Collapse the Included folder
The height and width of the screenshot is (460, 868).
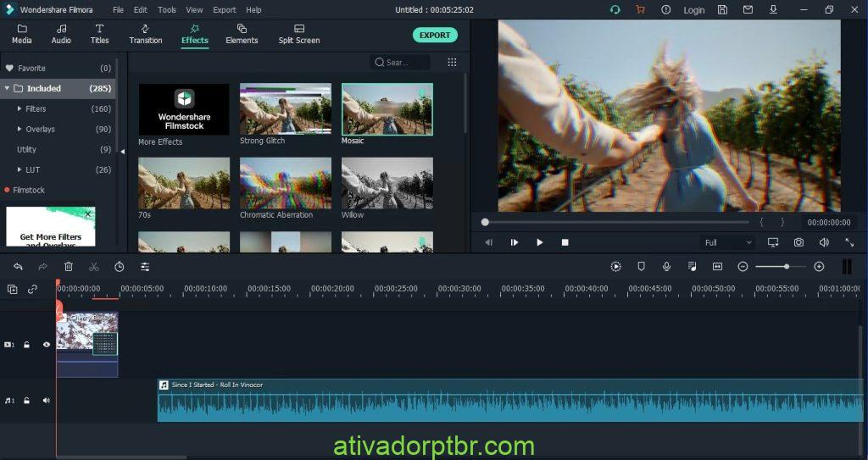click(x=7, y=88)
